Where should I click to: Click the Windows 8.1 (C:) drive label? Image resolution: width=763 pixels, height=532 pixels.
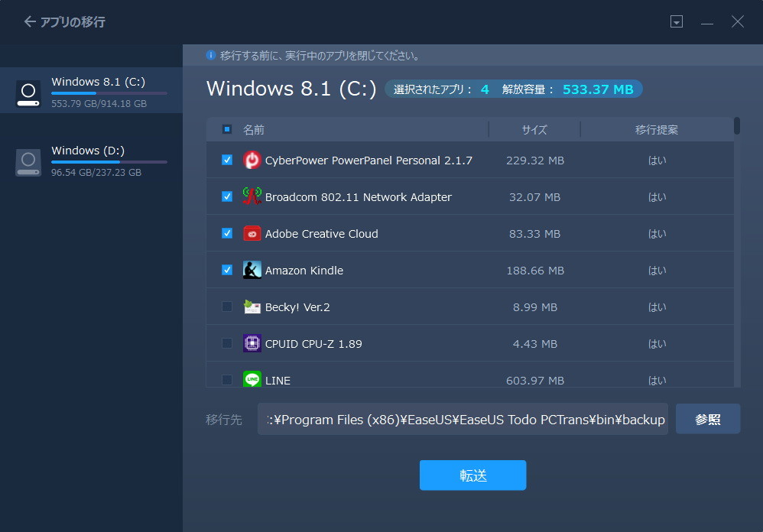[x=99, y=82]
